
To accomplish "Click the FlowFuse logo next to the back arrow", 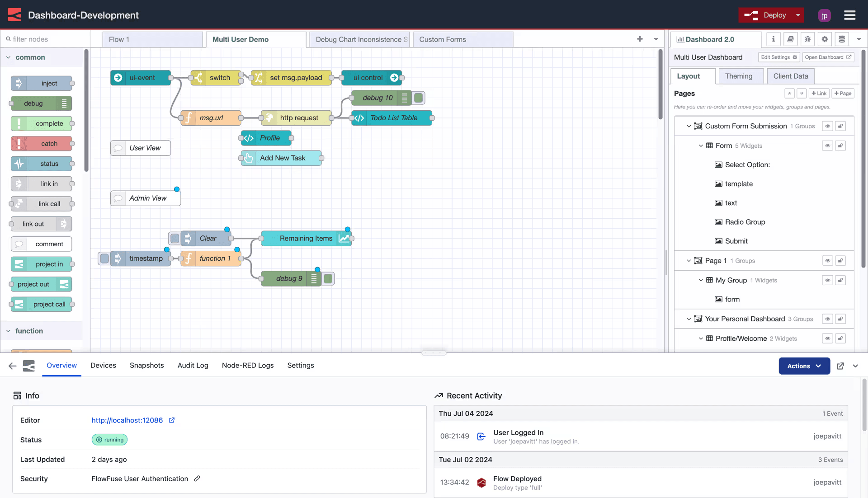I will [29, 366].
